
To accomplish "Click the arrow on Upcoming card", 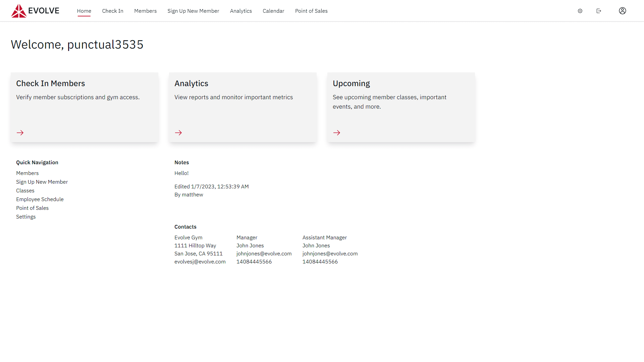I will point(337,133).
